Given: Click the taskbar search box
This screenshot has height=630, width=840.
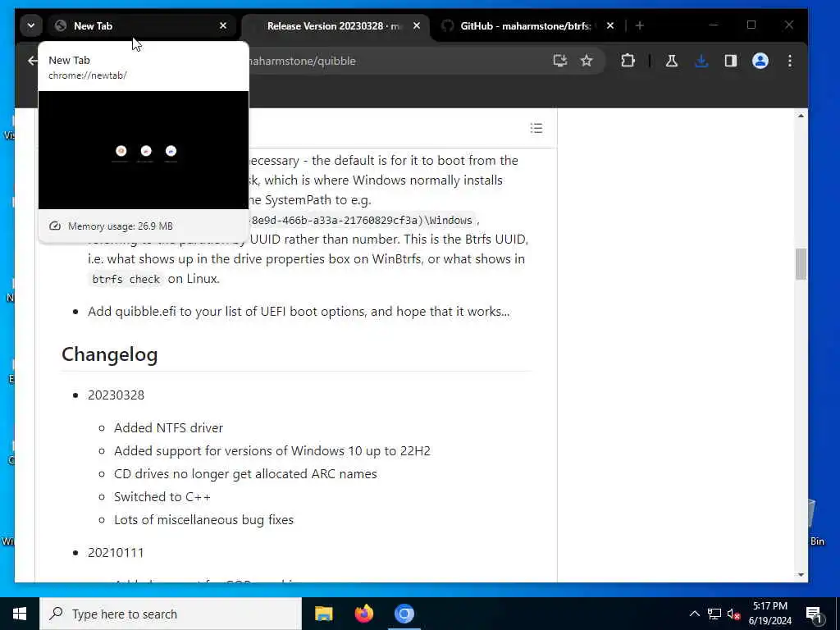Looking at the screenshot, I should pyautogui.click(x=171, y=614).
